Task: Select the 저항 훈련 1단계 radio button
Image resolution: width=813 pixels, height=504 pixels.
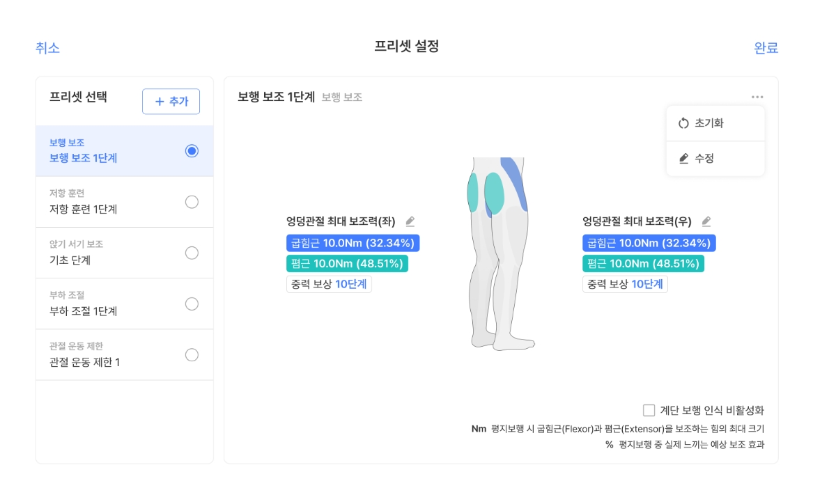Action: (192, 202)
